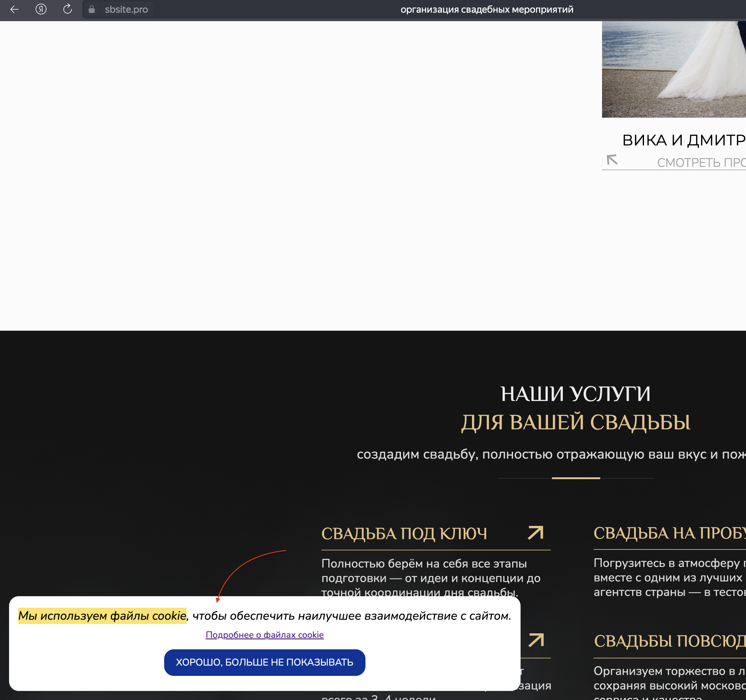Click gold arrow icon above cookie banner
This screenshot has width=746, height=700.
point(536,640)
